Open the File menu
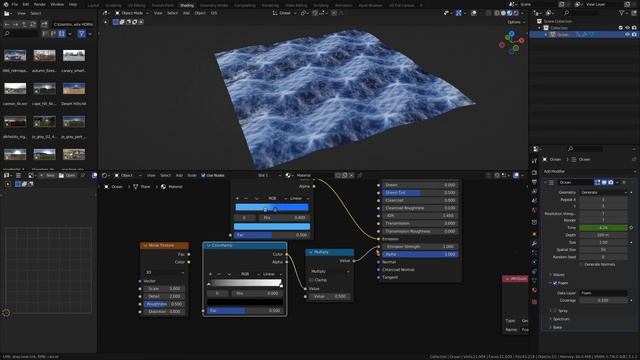This screenshot has width=640, height=360. pos(15,4)
